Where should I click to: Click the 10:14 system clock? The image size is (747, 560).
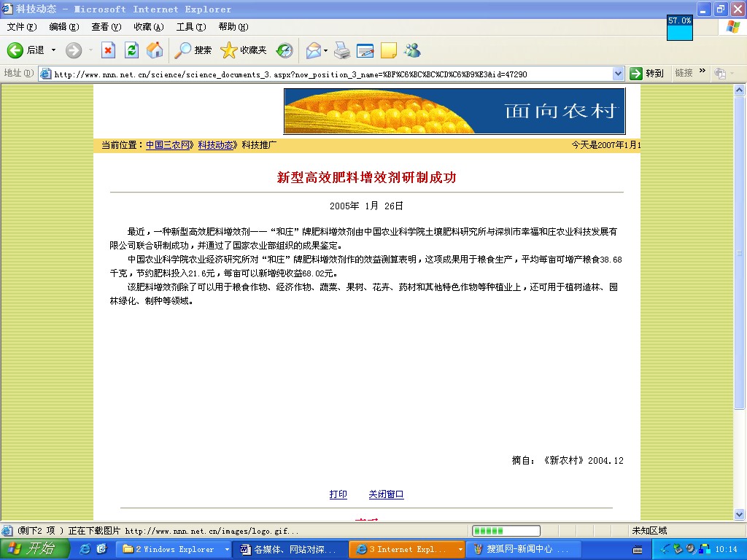pyautogui.click(x=726, y=550)
